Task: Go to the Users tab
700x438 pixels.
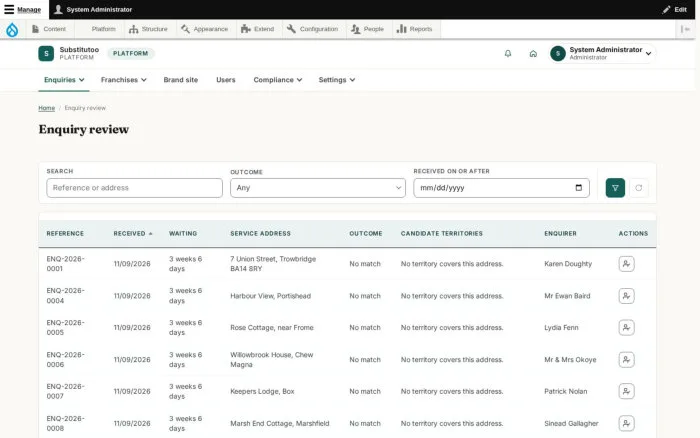Action: [x=225, y=80]
